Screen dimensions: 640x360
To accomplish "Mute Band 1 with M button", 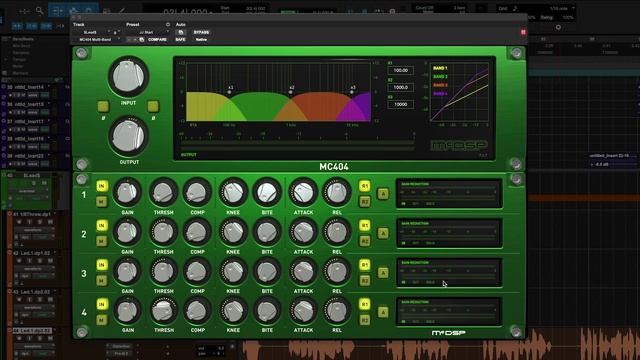I will (x=102, y=201).
